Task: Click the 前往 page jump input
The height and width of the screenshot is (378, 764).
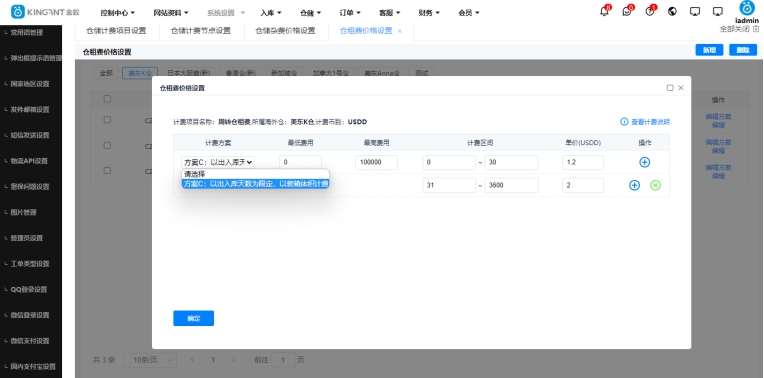Action: [283, 360]
